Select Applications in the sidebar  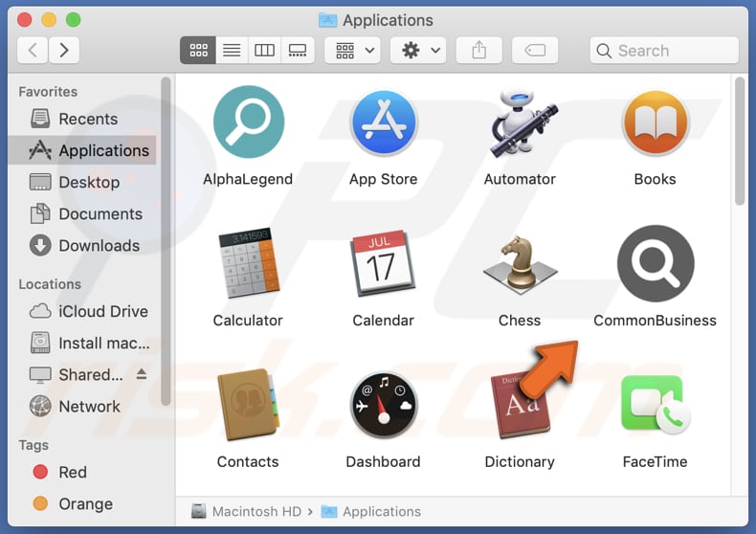(x=82, y=150)
